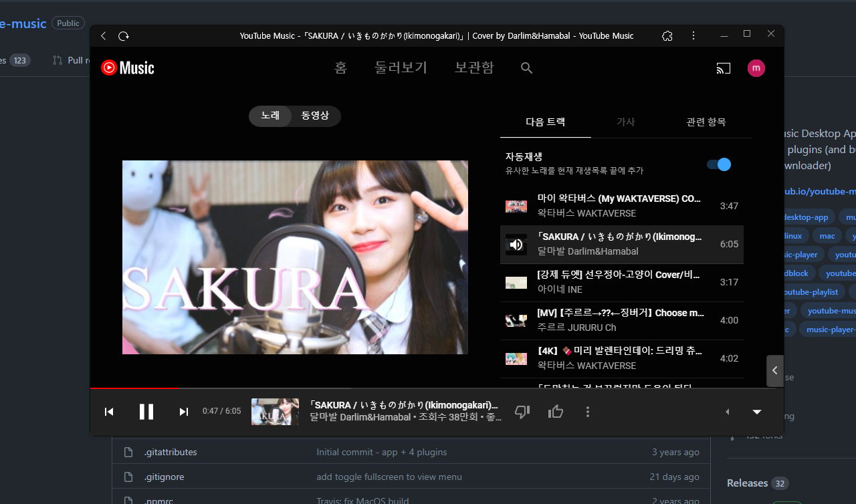Screen dimensions: 856x504
Task: Cast to a device
Action: 723,68
